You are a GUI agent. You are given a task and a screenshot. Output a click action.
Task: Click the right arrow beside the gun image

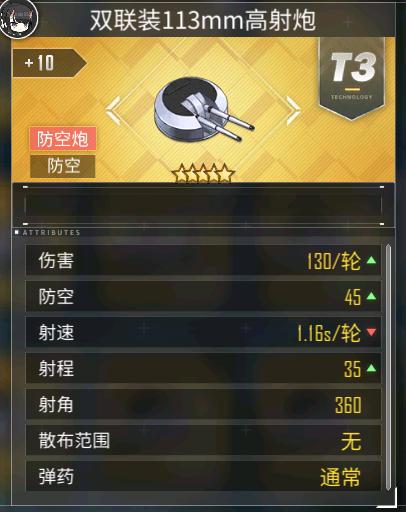(x=293, y=111)
